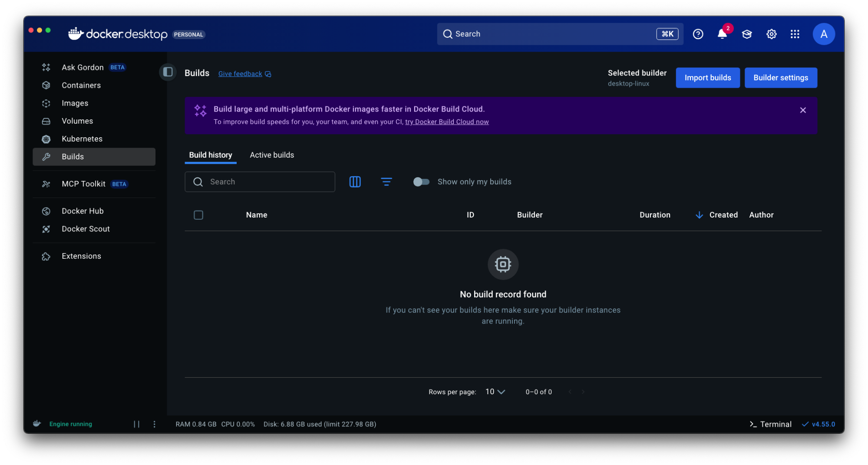Expand the three-dot engine menu
Image resolution: width=868 pixels, height=465 pixels.
pyautogui.click(x=154, y=424)
